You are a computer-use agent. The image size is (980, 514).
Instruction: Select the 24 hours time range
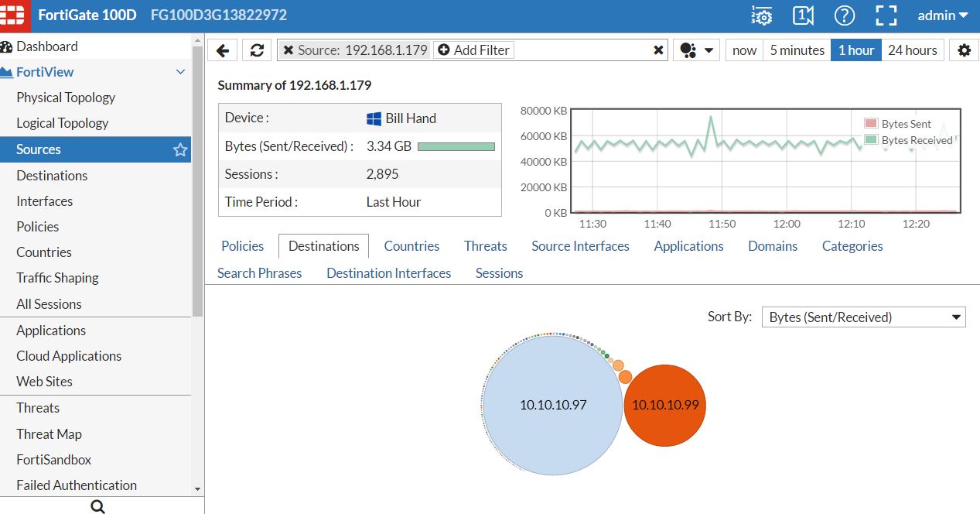[913, 50]
